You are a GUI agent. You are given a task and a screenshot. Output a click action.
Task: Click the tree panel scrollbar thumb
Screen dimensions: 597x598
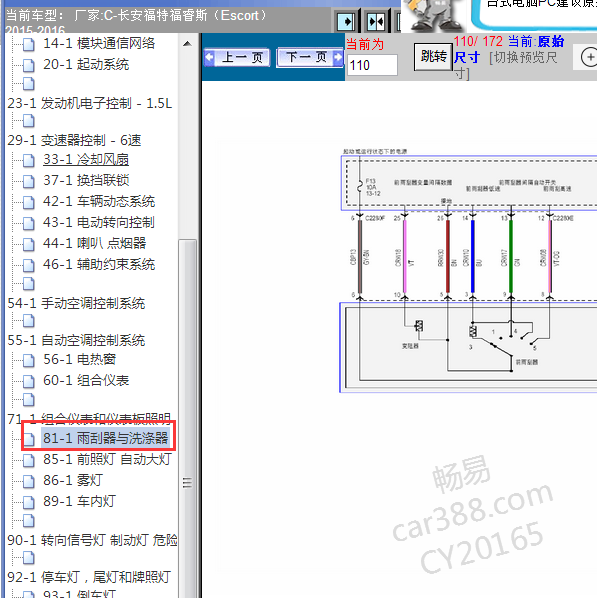[x=187, y=418]
